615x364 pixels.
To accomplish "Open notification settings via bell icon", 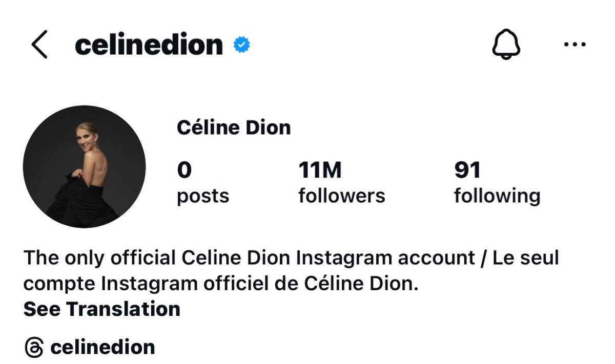I will [506, 45].
